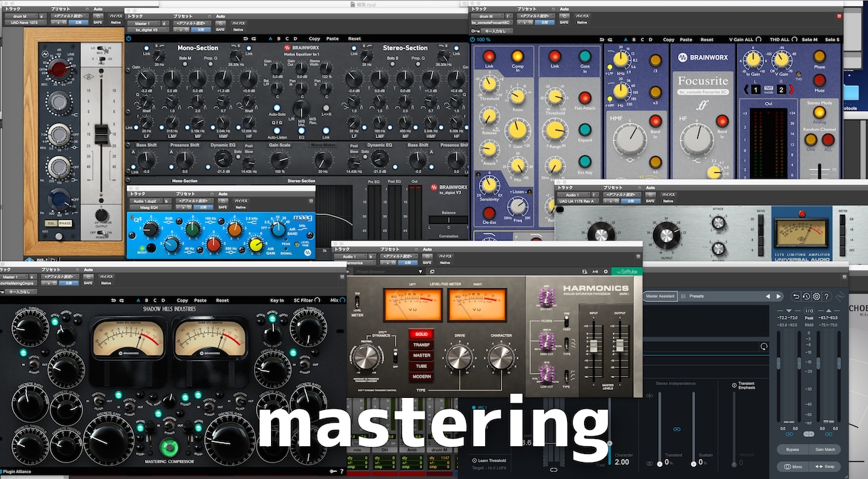Select the TUBE type in Harmonics
Screen dimensions: 868x479
421,367
